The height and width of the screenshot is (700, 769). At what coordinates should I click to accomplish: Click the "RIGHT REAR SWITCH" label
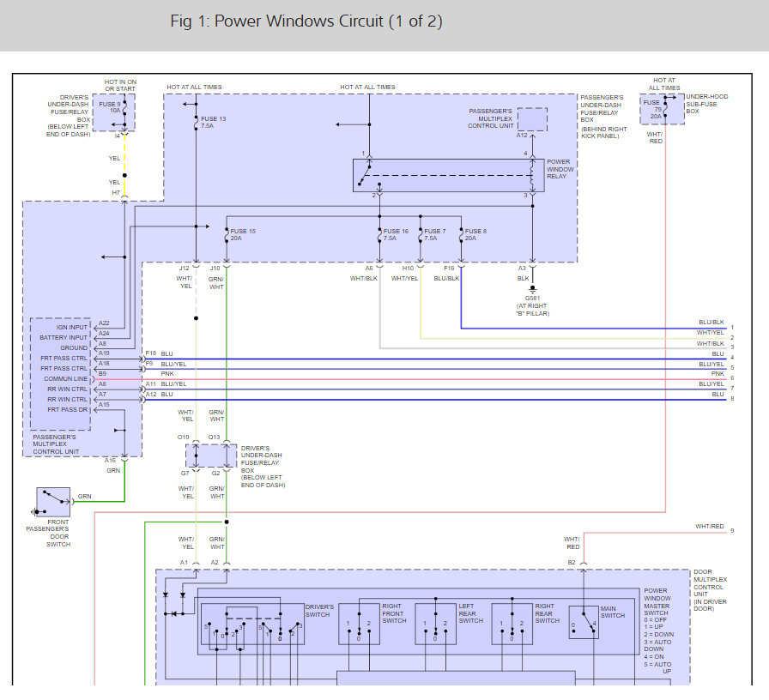tap(548, 613)
